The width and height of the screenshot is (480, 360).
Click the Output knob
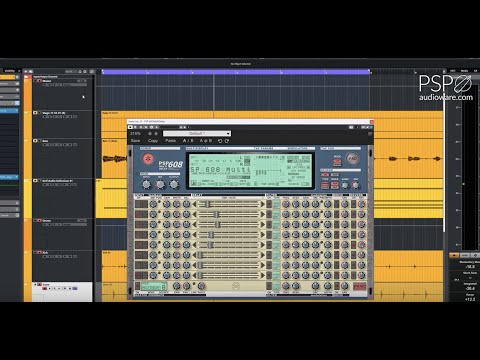(x=174, y=184)
